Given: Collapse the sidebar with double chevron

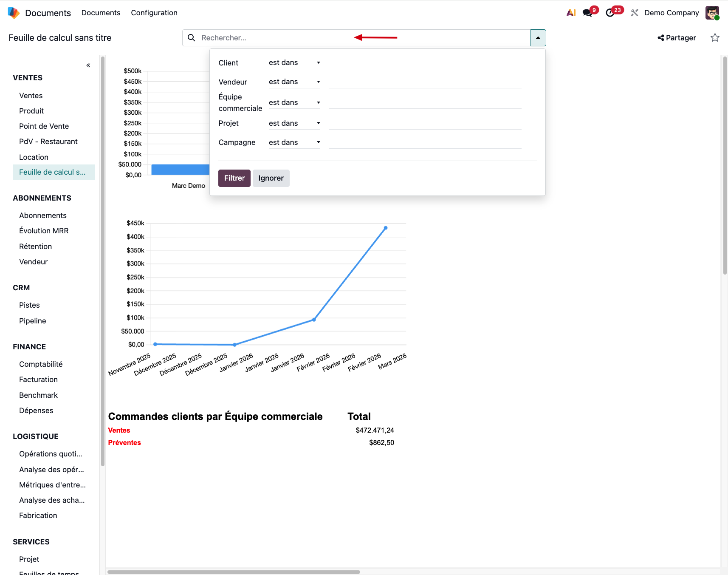Looking at the screenshot, I should point(88,65).
